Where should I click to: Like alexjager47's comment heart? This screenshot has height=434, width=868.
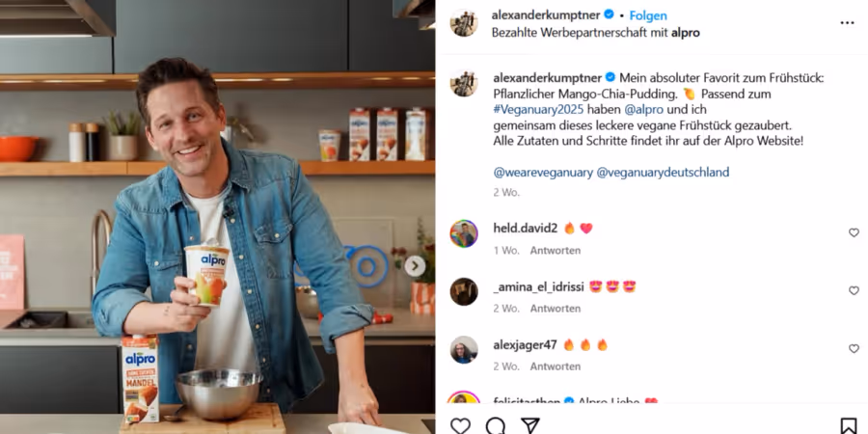tap(854, 349)
